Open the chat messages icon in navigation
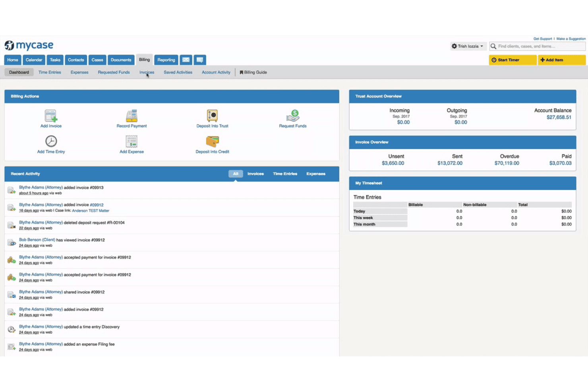588x392 pixels. tap(200, 60)
